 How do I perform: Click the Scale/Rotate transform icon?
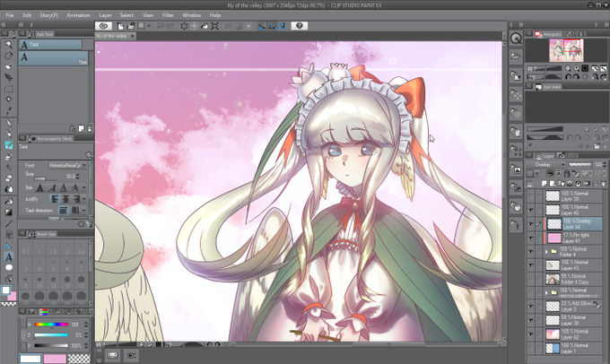pos(214,26)
